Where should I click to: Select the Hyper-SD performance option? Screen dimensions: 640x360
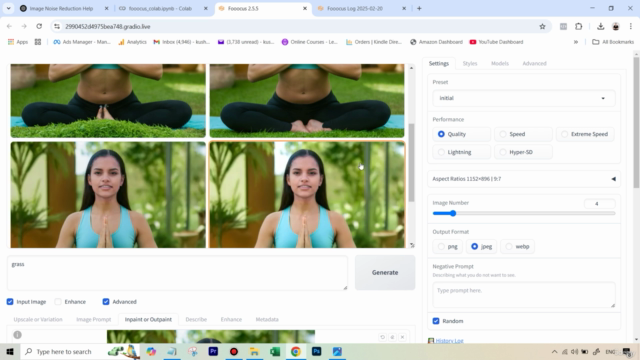(523, 152)
